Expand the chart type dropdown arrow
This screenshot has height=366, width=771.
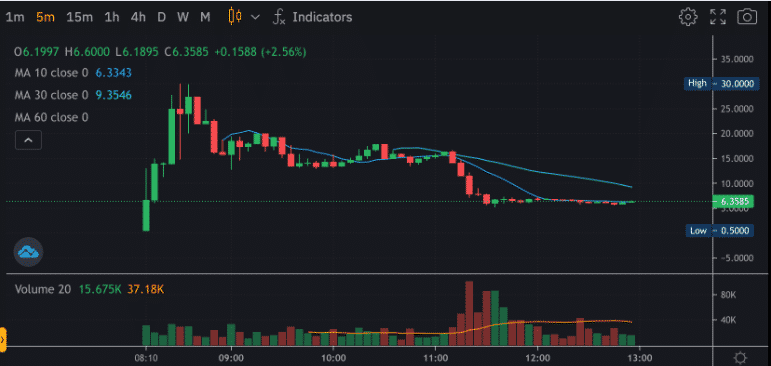tap(255, 17)
